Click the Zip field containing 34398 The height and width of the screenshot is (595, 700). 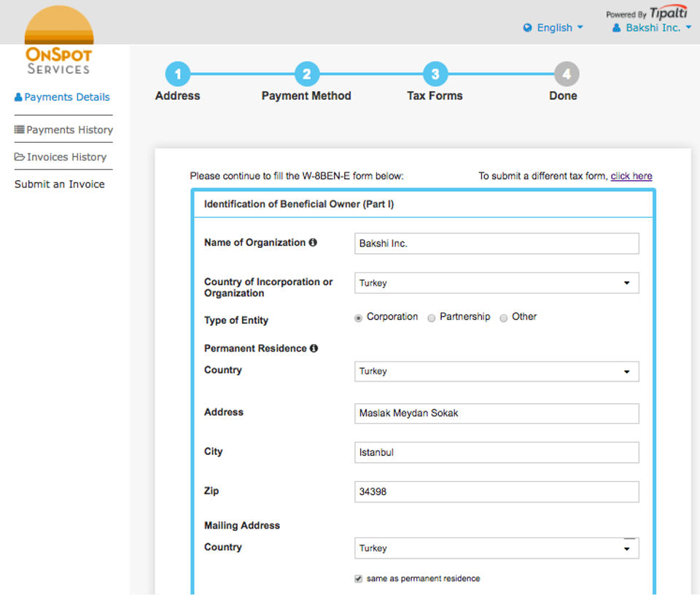(497, 492)
